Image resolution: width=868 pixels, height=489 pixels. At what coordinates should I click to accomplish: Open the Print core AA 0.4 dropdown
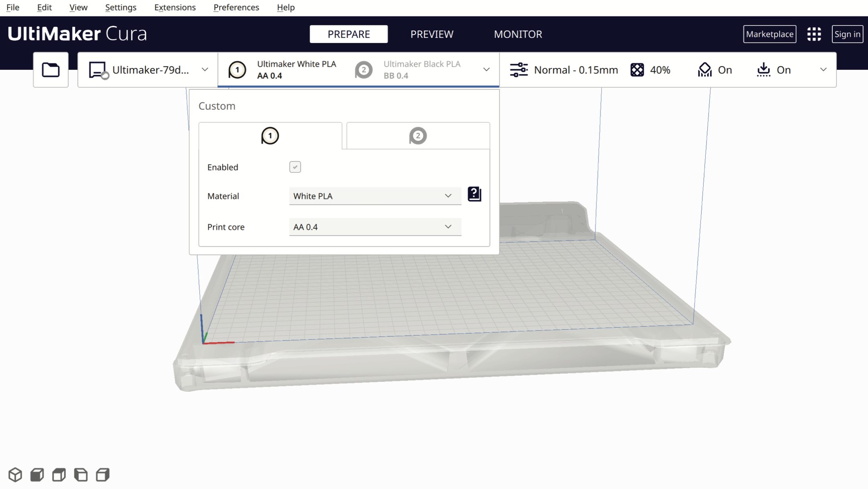pyautogui.click(x=375, y=227)
